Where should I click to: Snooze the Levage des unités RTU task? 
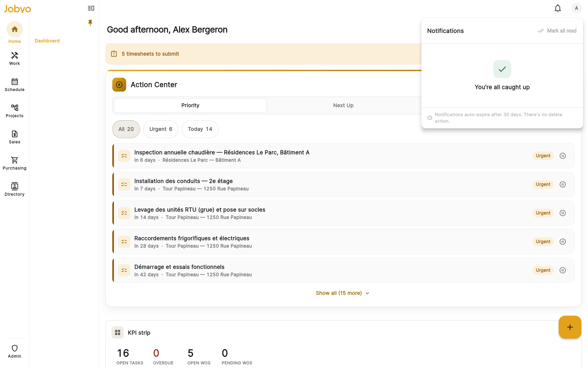click(562, 213)
